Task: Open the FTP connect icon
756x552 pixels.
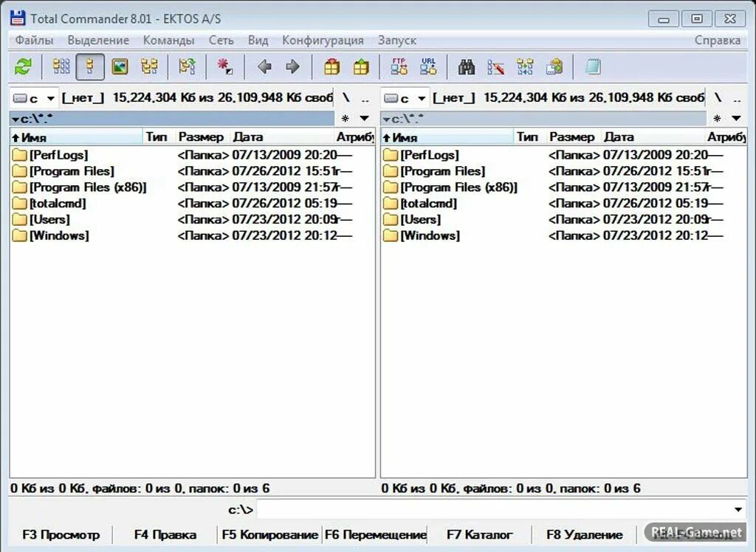Action: [x=399, y=66]
